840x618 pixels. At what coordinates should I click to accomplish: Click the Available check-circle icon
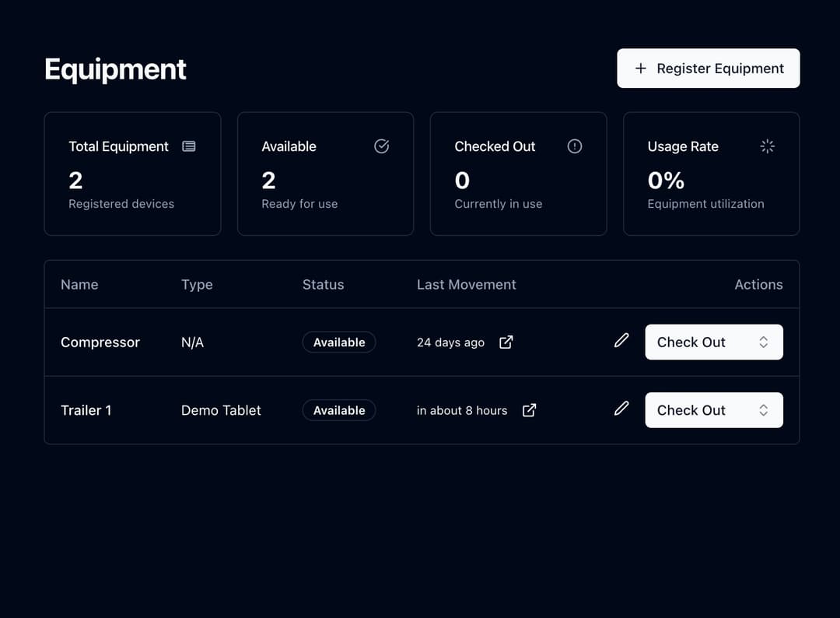click(381, 146)
